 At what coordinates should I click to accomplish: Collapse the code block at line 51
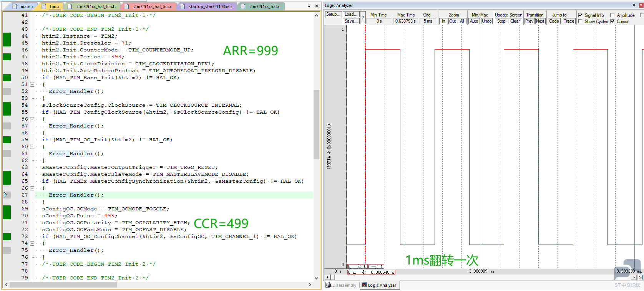tap(32, 84)
